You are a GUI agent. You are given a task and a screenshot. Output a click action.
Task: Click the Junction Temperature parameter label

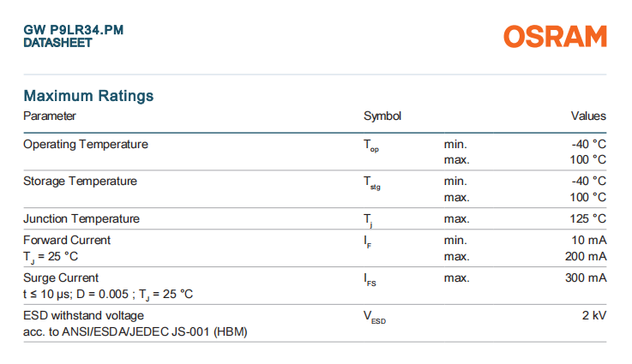(x=81, y=218)
